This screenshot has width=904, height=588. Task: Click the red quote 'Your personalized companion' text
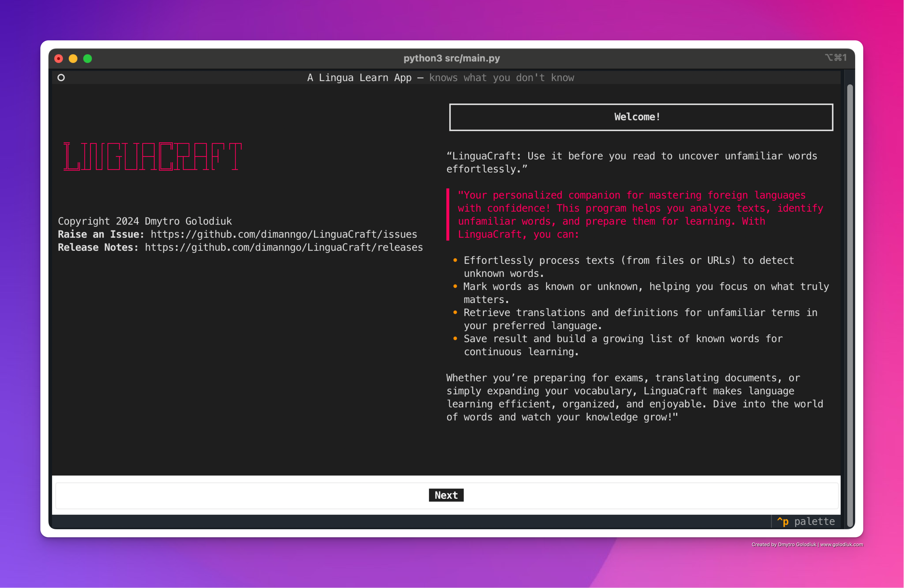tap(640, 215)
